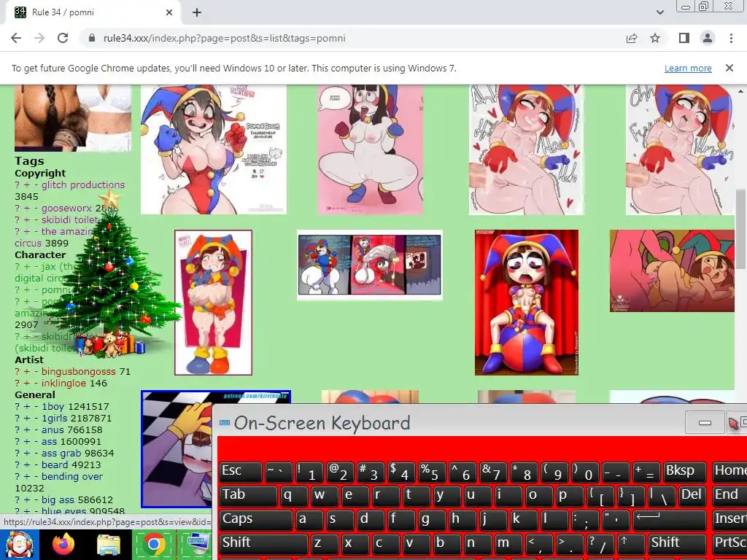Open the 1boy general tag

pyautogui.click(x=53, y=407)
